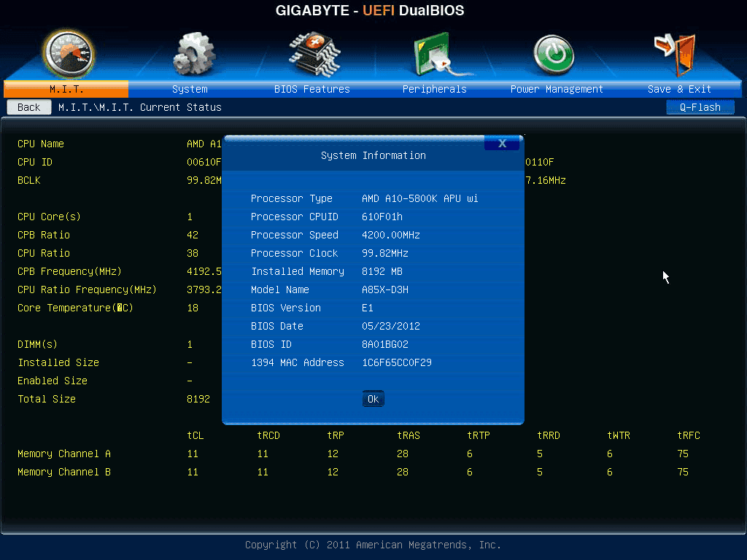Click the Processor Clock value in the dialog

click(385, 253)
